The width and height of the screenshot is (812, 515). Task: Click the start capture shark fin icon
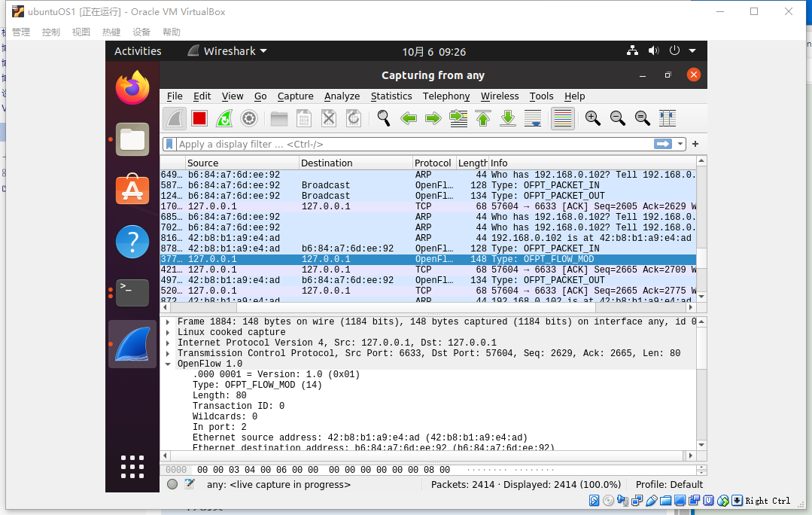pyautogui.click(x=175, y=119)
